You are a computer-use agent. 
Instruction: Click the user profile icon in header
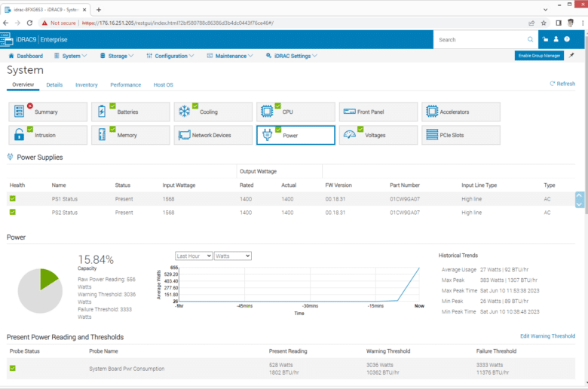556,39
